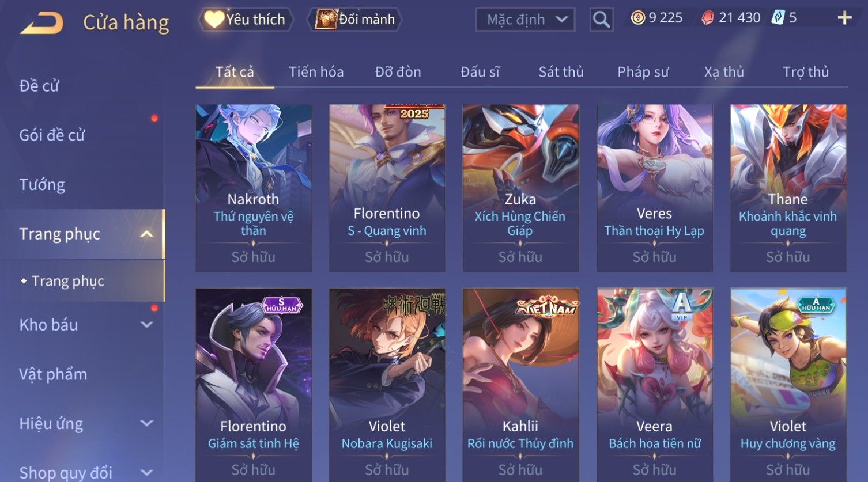This screenshot has height=482, width=868.
Task: Select the Pháp sư tab
Action: tap(643, 72)
